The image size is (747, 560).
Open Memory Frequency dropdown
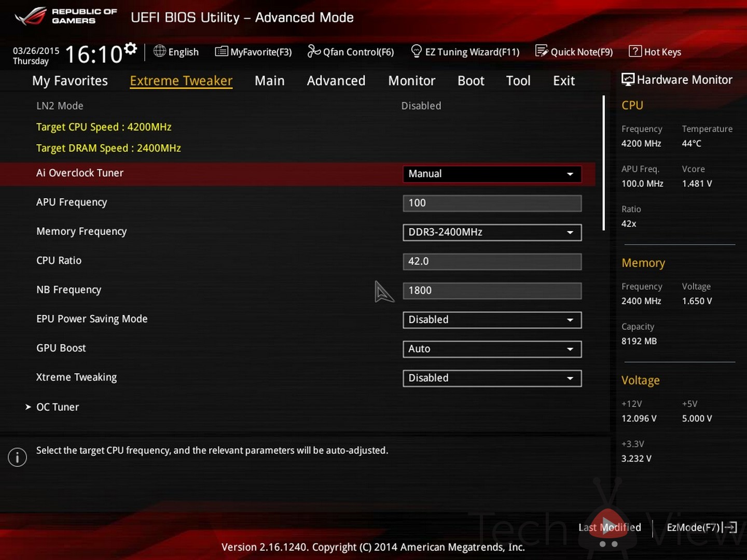[x=492, y=232]
